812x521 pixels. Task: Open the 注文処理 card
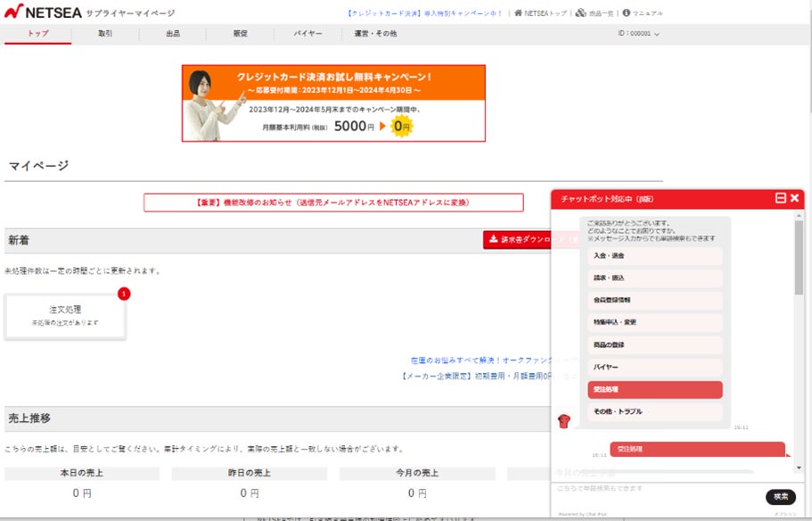(65, 316)
